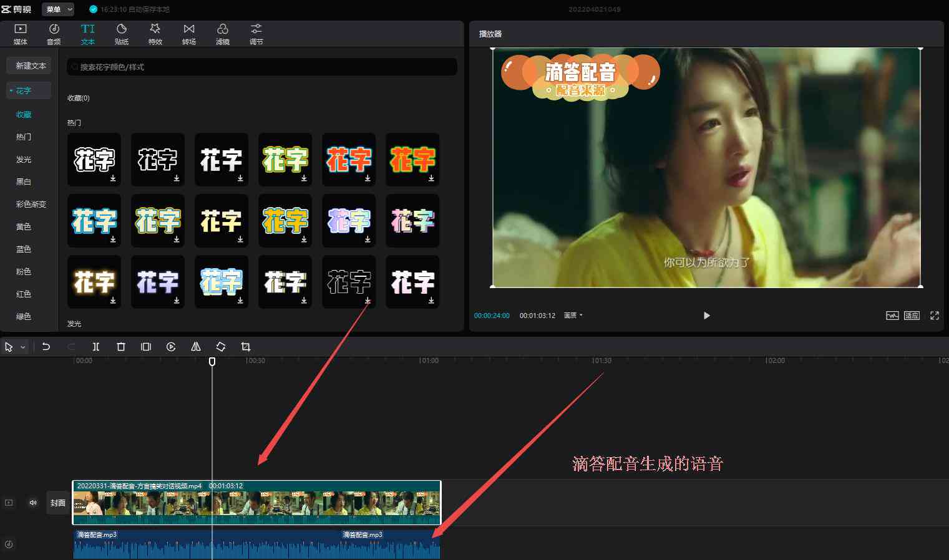This screenshot has width=949, height=560.
Task: Click the 00:30 timeline ruler mark
Action: 255,361
